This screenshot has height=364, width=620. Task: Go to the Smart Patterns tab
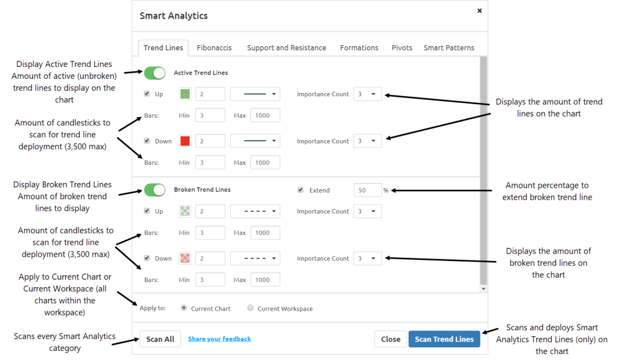[449, 48]
